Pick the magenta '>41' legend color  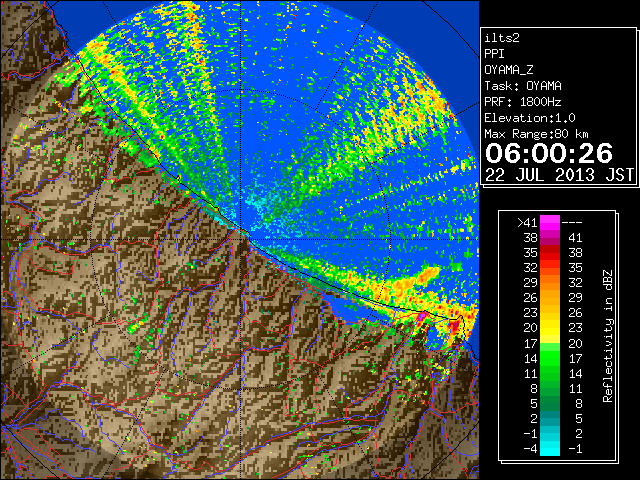click(x=550, y=222)
